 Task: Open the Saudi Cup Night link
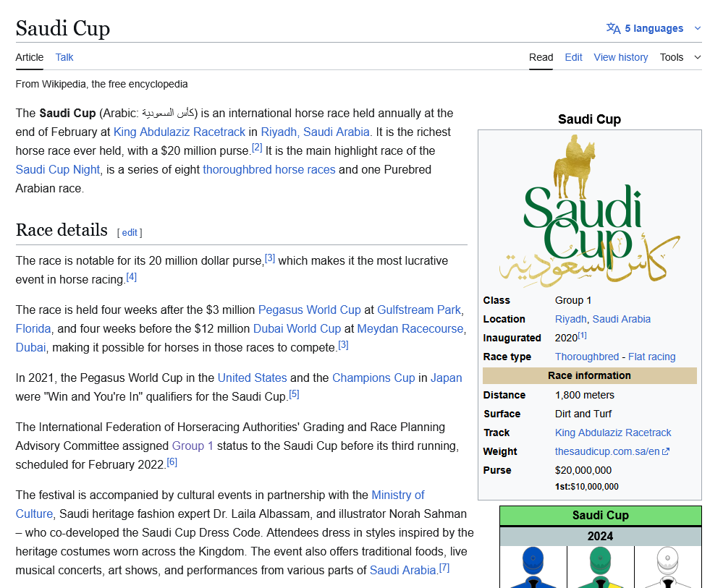57,170
